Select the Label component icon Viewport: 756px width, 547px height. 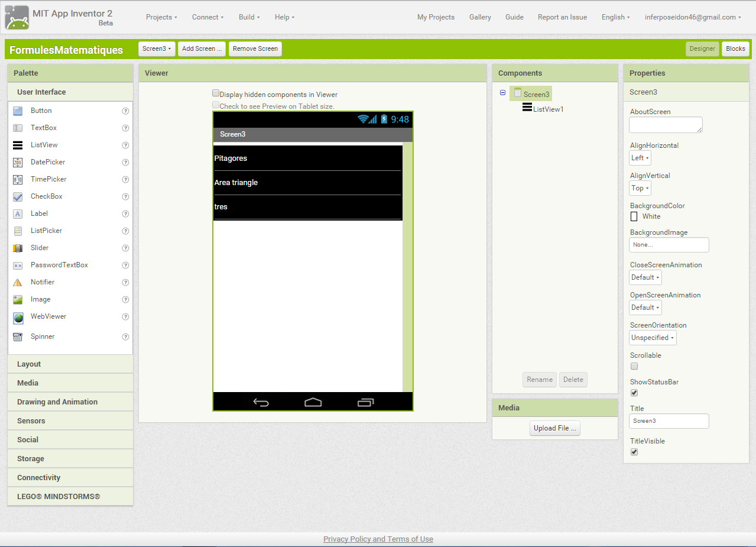pos(18,214)
